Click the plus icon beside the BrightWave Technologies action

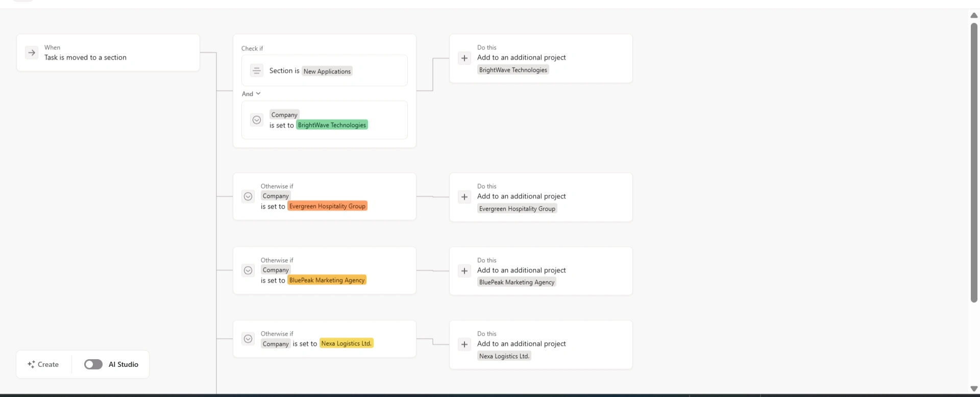pyautogui.click(x=464, y=58)
